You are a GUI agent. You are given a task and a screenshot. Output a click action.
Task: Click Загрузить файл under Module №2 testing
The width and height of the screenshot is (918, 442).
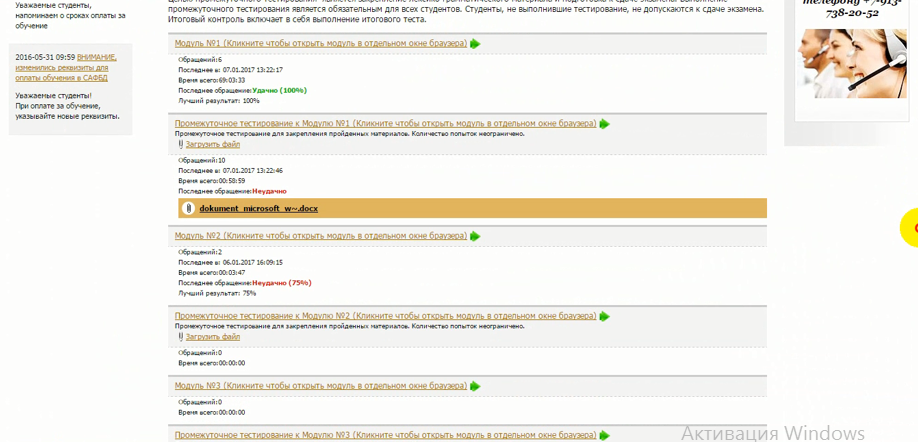212,337
